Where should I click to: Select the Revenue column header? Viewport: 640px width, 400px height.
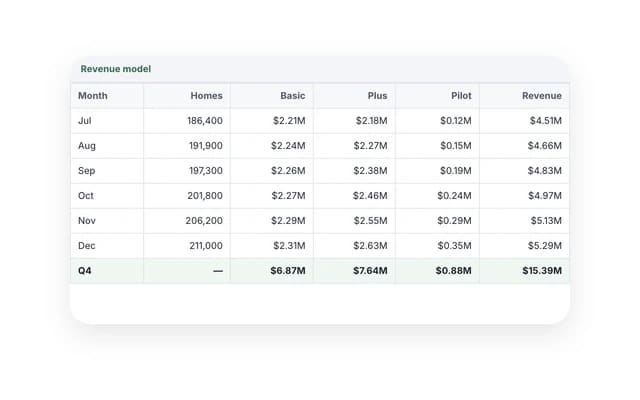point(542,96)
